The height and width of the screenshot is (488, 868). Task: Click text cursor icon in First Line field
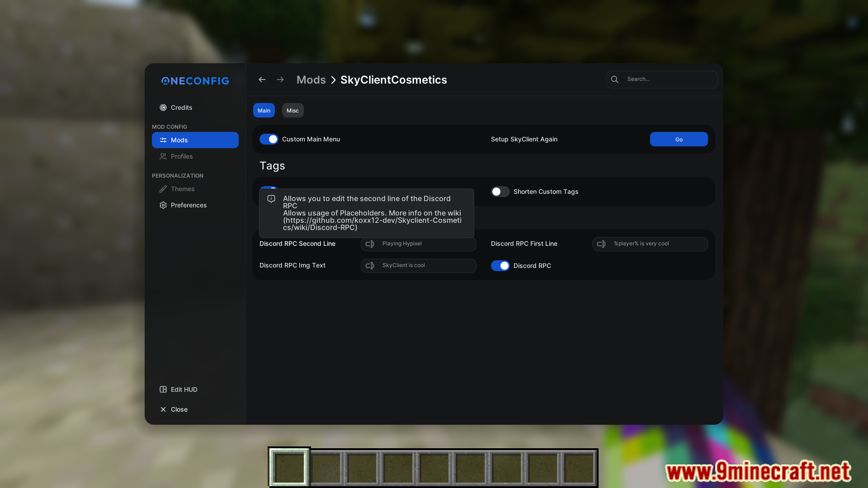click(x=601, y=244)
